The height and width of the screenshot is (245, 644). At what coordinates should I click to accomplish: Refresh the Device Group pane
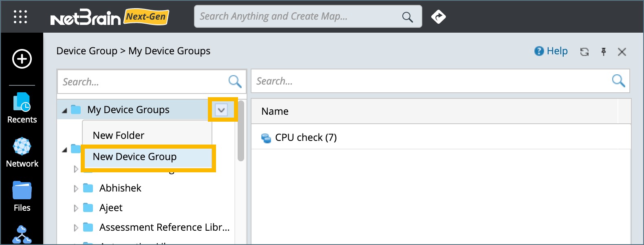[x=584, y=52]
